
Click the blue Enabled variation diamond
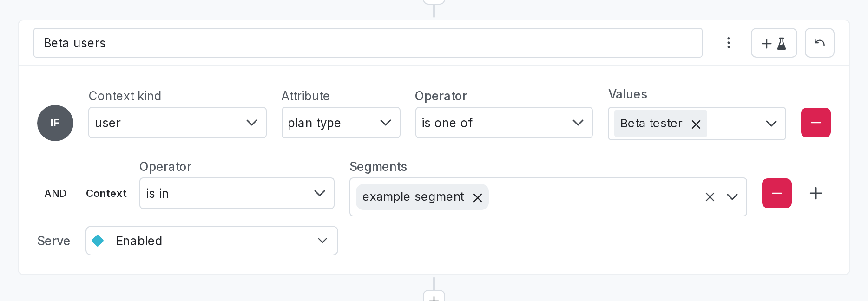[x=98, y=241]
